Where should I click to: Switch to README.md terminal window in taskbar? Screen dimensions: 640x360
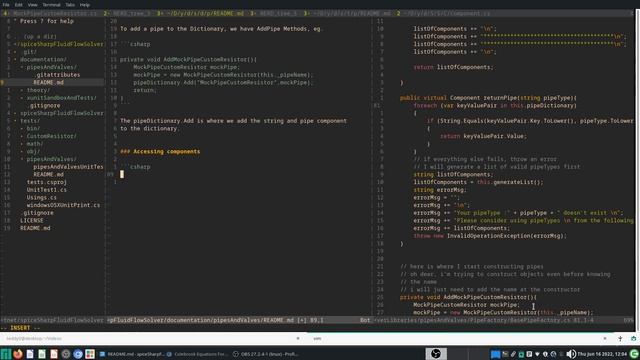[131, 354]
